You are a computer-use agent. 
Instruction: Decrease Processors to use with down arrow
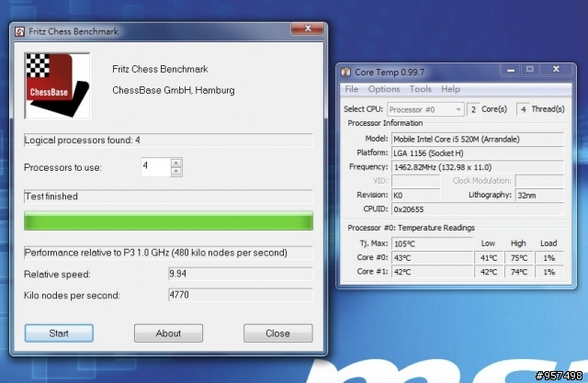tap(176, 172)
